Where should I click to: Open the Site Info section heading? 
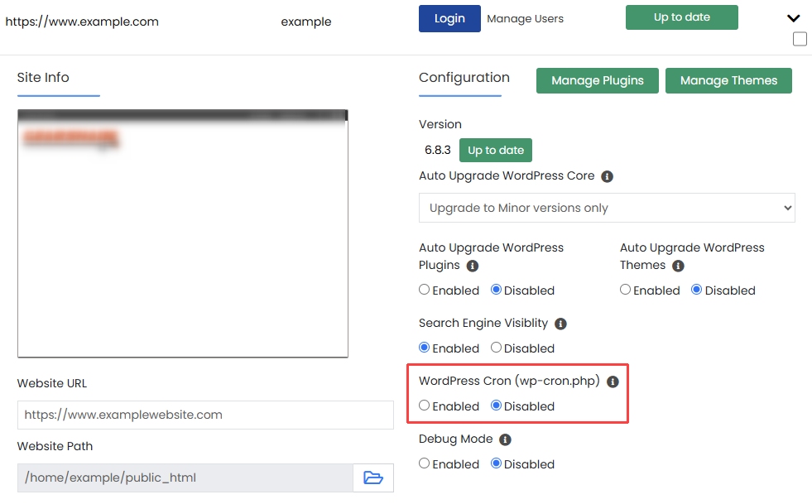pos(43,78)
